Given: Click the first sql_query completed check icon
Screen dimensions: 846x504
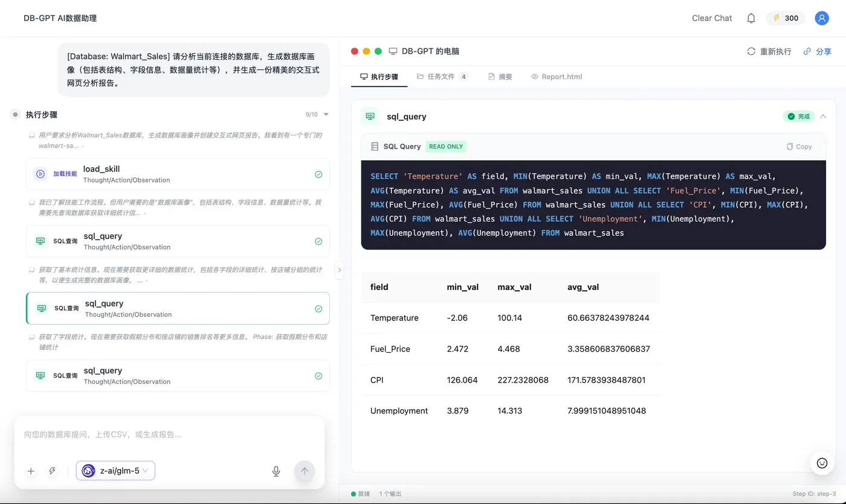Looking at the screenshot, I should [x=318, y=241].
